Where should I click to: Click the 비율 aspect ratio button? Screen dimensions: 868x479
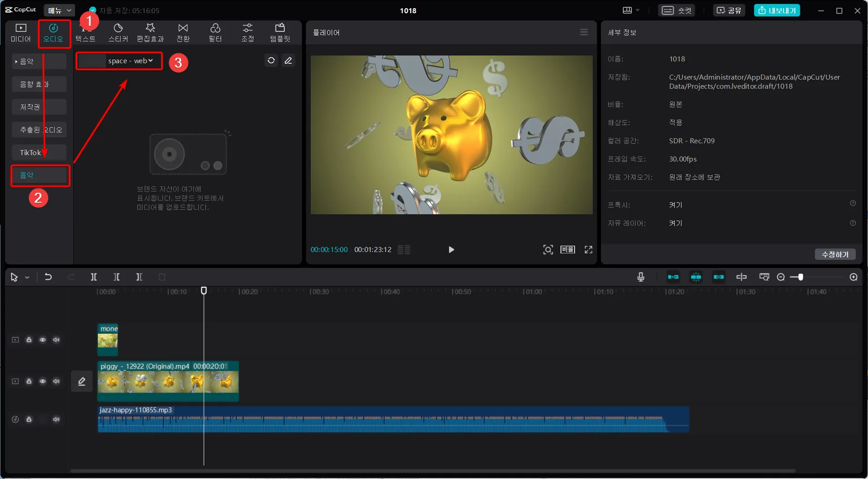pyautogui.click(x=568, y=249)
